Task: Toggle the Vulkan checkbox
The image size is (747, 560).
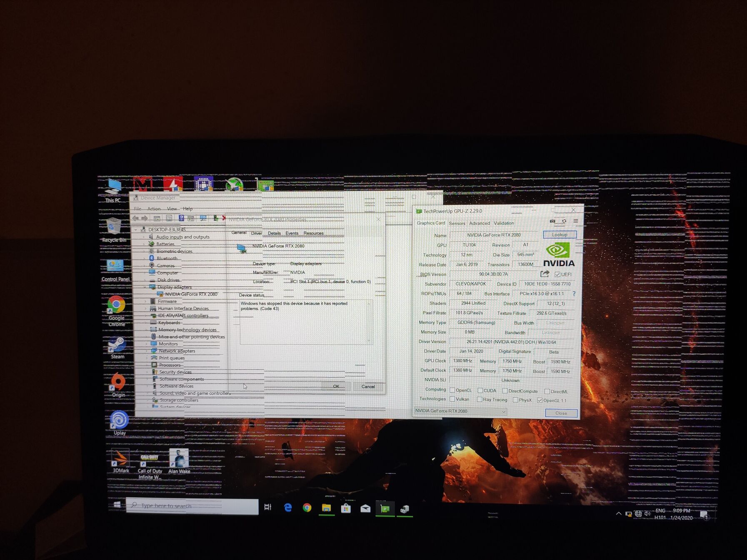Action: (x=452, y=399)
